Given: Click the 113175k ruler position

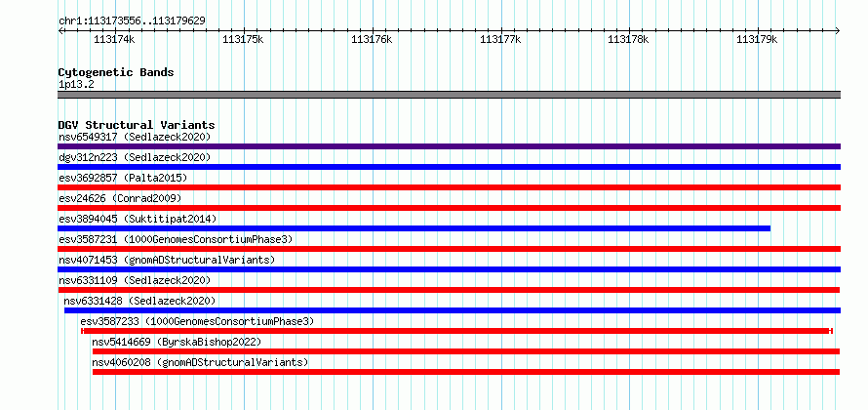Looking at the screenshot, I should click(243, 39).
